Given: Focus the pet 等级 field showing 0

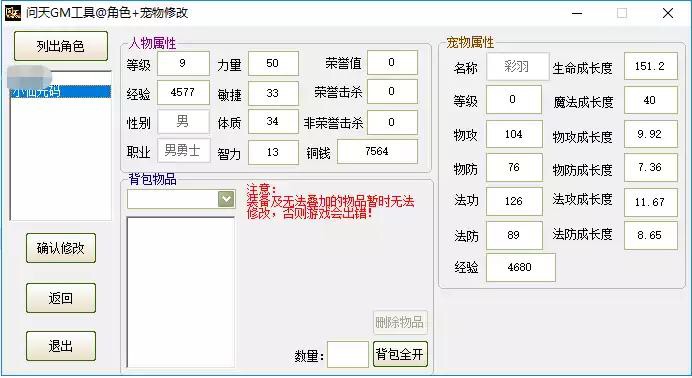Looking at the screenshot, I should coord(514,100).
